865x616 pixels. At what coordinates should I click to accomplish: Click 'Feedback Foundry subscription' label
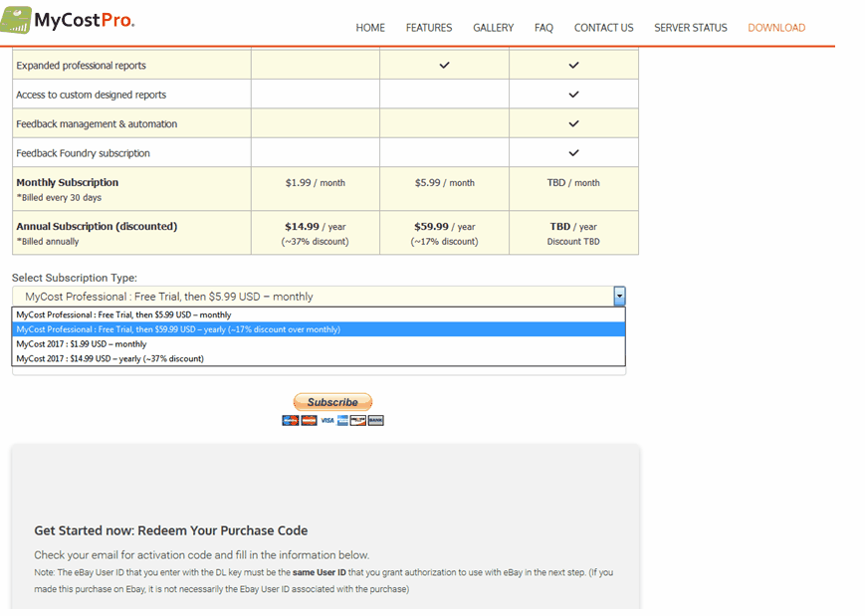click(x=83, y=153)
